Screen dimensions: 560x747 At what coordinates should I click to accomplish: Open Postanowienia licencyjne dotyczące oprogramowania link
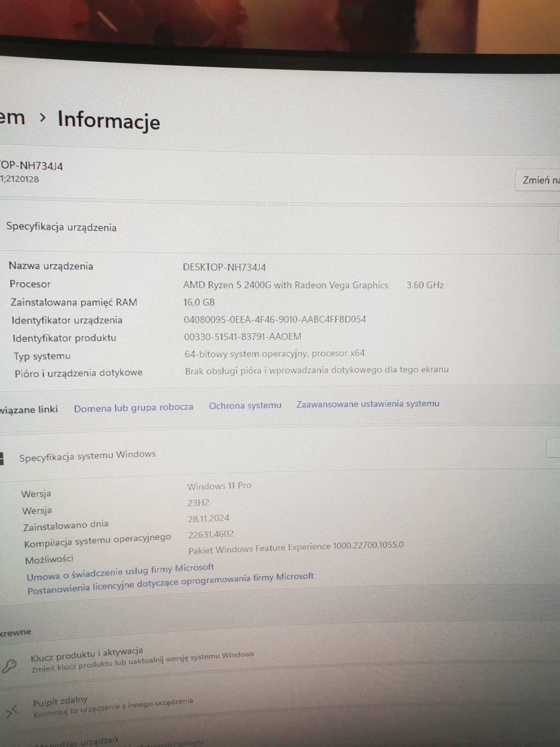click(x=170, y=583)
